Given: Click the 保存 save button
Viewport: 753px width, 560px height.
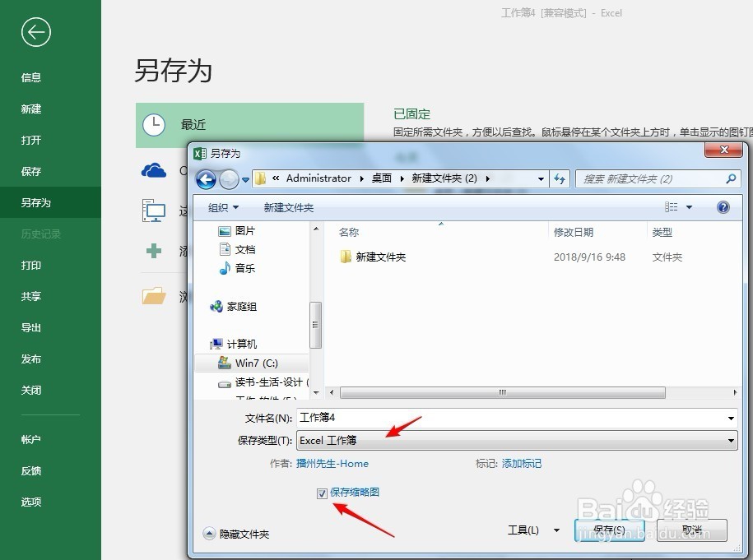Looking at the screenshot, I should tap(609, 530).
